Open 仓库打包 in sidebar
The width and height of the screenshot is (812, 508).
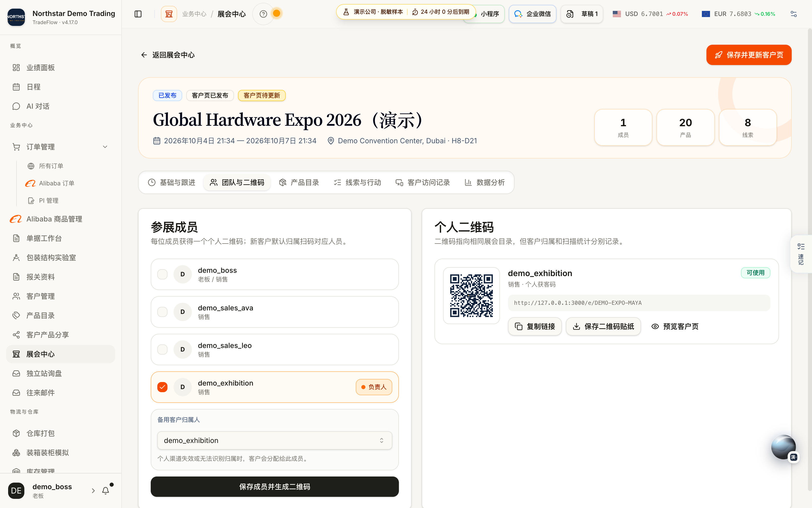click(x=60, y=433)
